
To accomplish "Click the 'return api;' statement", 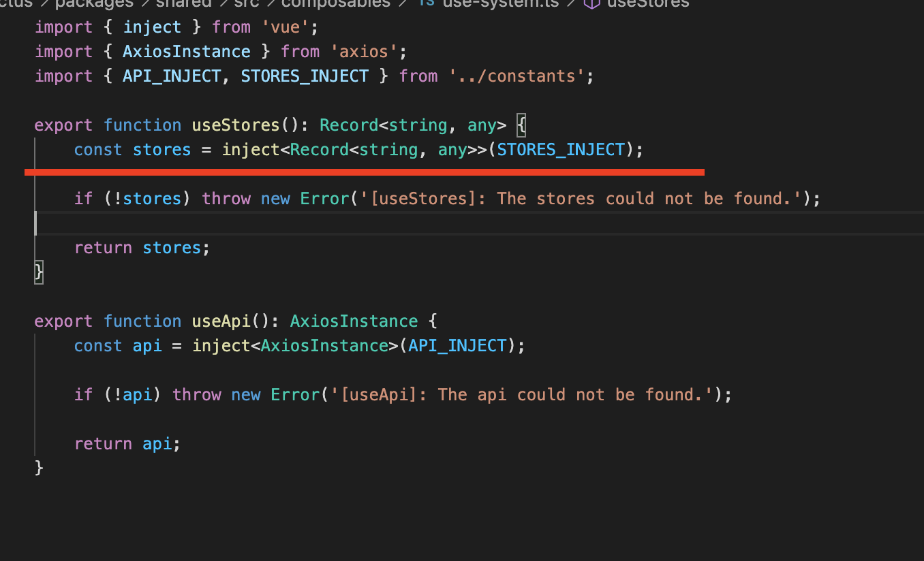I will click(127, 444).
